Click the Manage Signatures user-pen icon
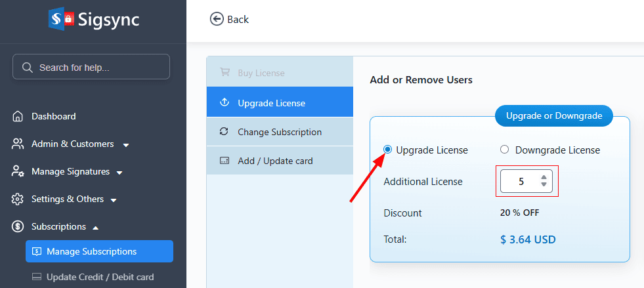 (x=18, y=171)
